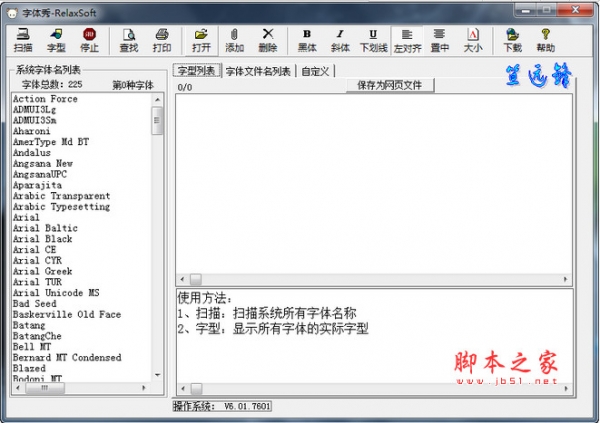Select Arabic Transparent font entry
The width and height of the screenshot is (600, 423).
click(x=62, y=196)
